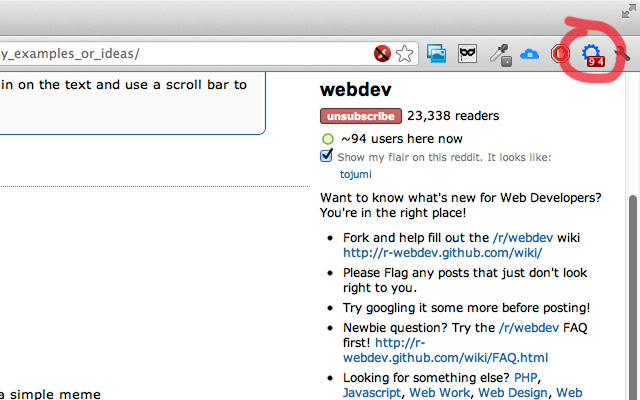The height and width of the screenshot is (400, 640).
Task: Click the 23,338 readers count
Action: pos(453,116)
